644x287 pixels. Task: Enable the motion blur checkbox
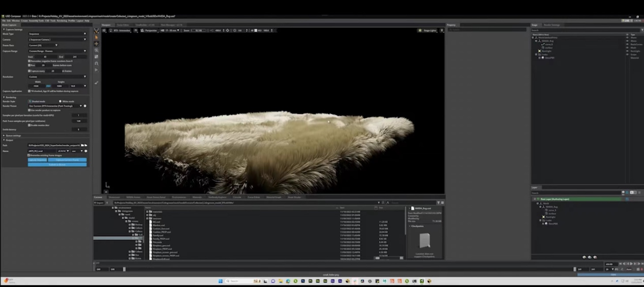(30, 125)
